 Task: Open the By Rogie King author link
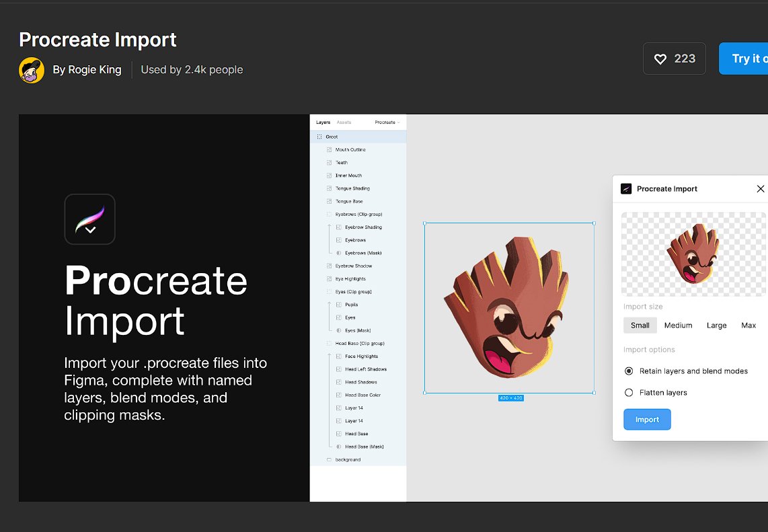tap(87, 69)
